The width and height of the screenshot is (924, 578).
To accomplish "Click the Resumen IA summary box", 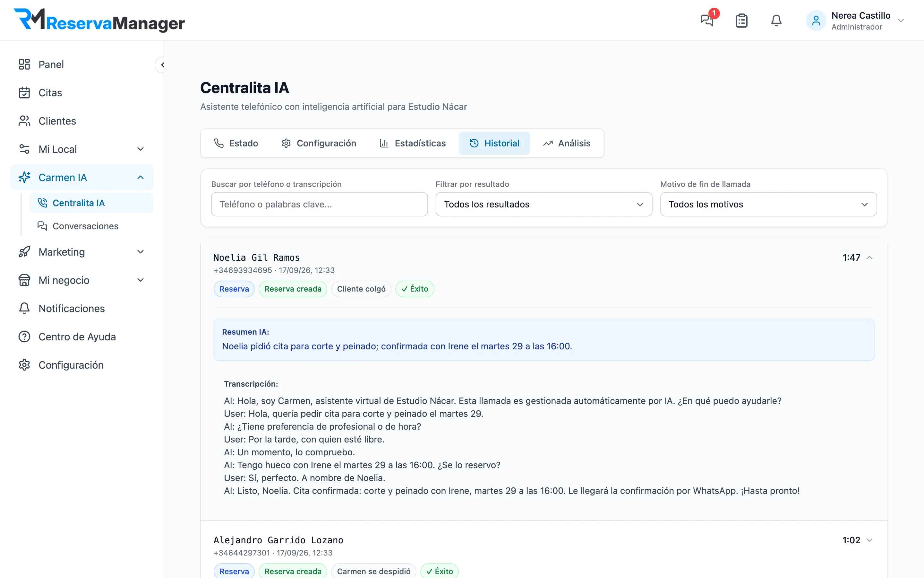I will pos(544,339).
